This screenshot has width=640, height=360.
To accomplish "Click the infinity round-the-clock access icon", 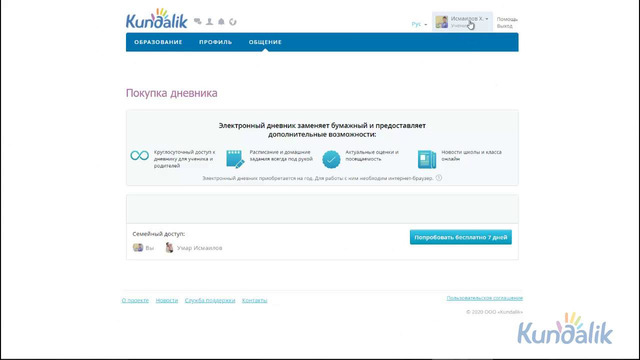I will pyautogui.click(x=140, y=156).
